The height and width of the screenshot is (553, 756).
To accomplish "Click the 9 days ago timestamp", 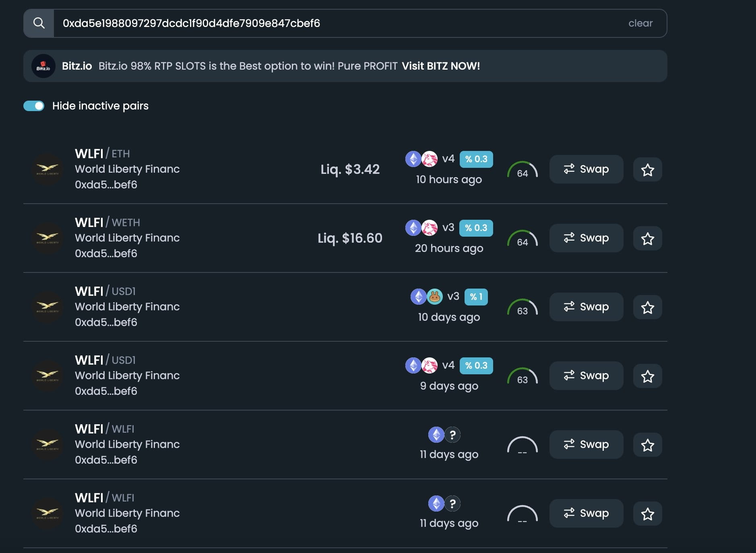I will click(449, 386).
